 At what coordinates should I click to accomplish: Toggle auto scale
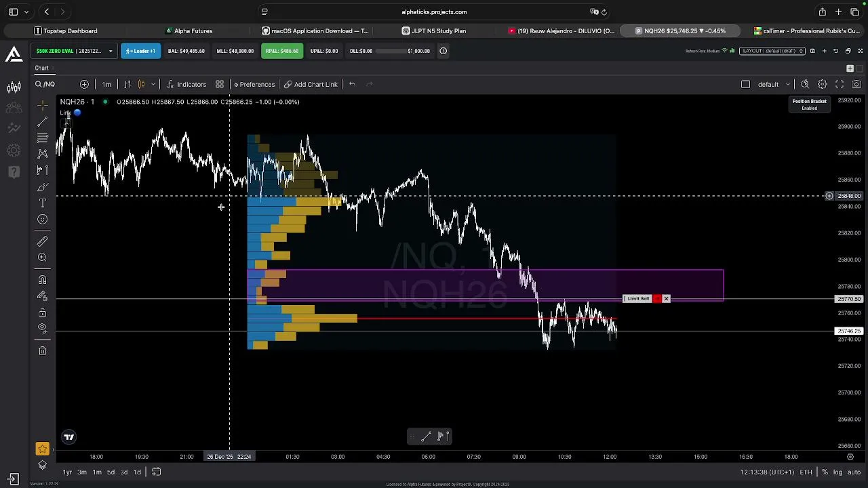pos(854,472)
